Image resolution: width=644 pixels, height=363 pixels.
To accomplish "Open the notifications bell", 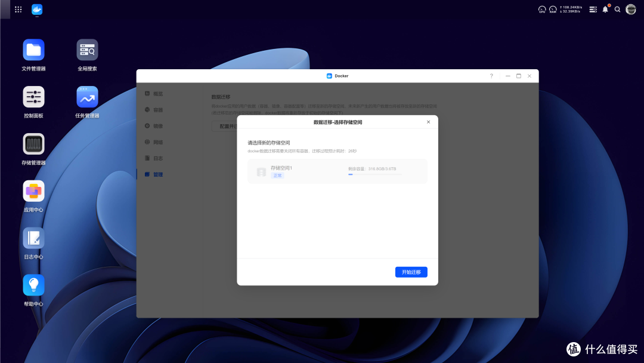I will point(605,9).
